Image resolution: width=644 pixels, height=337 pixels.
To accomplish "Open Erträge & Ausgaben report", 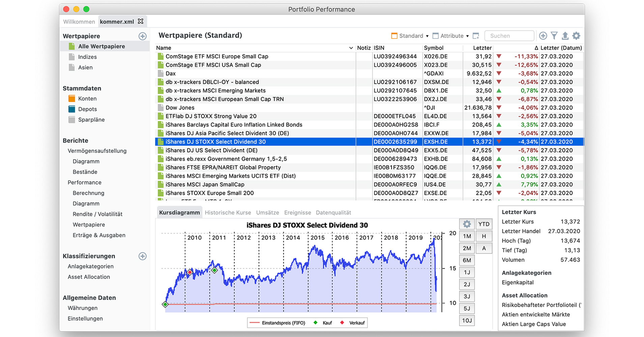I will [99, 235].
